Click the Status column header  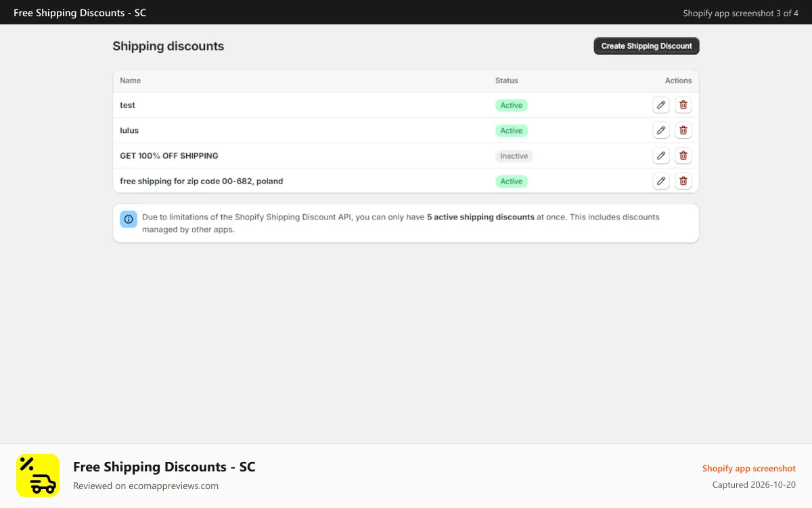click(x=507, y=81)
